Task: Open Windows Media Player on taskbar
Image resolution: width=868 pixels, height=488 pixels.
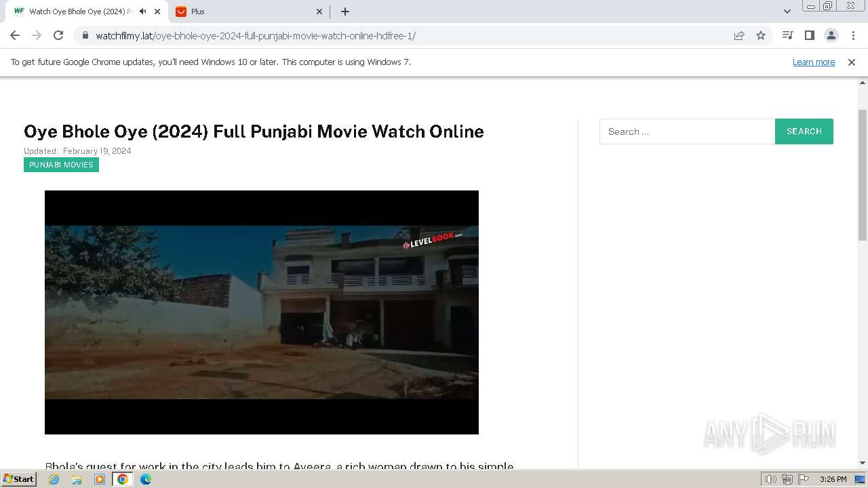Action: point(100,479)
